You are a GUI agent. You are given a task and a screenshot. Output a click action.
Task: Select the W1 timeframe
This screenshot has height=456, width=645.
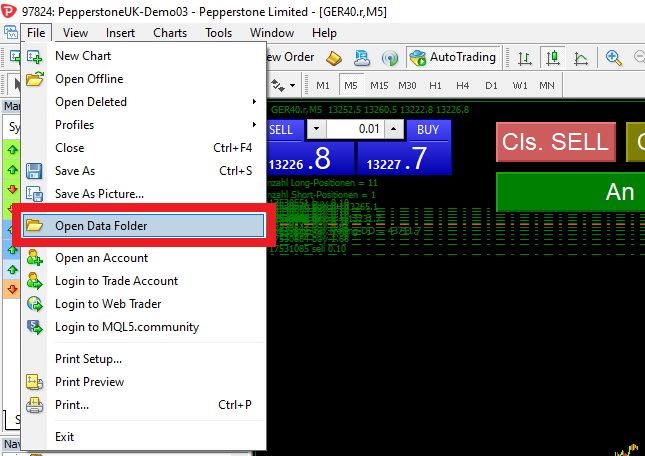[x=520, y=85]
